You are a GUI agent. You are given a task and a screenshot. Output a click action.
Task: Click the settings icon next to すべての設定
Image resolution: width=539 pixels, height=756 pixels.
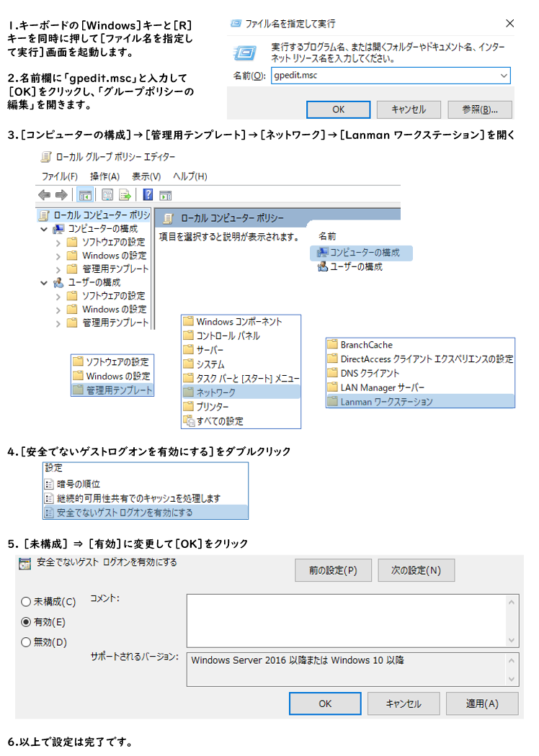[x=189, y=421]
